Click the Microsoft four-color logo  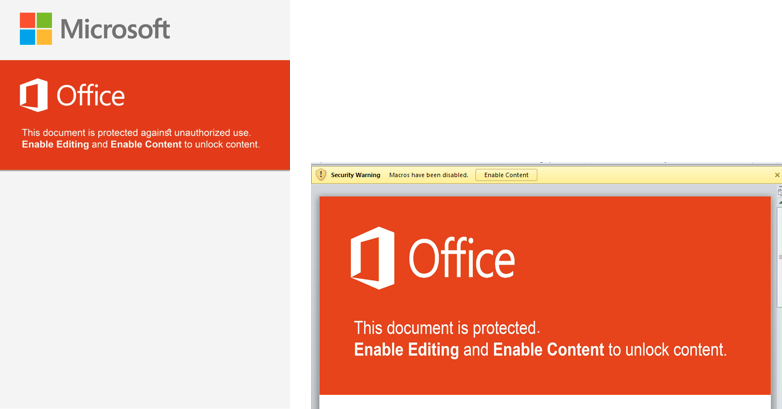click(x=36, y=29)
